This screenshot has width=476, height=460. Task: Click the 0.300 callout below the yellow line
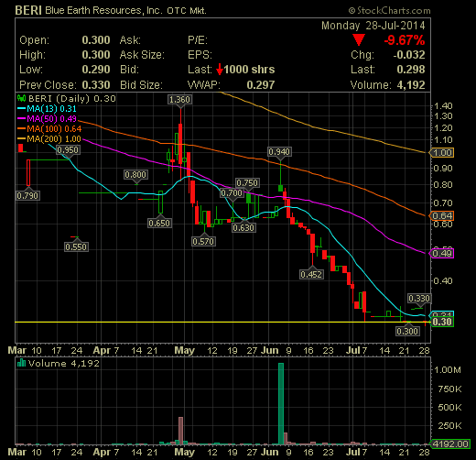point(407,331)
